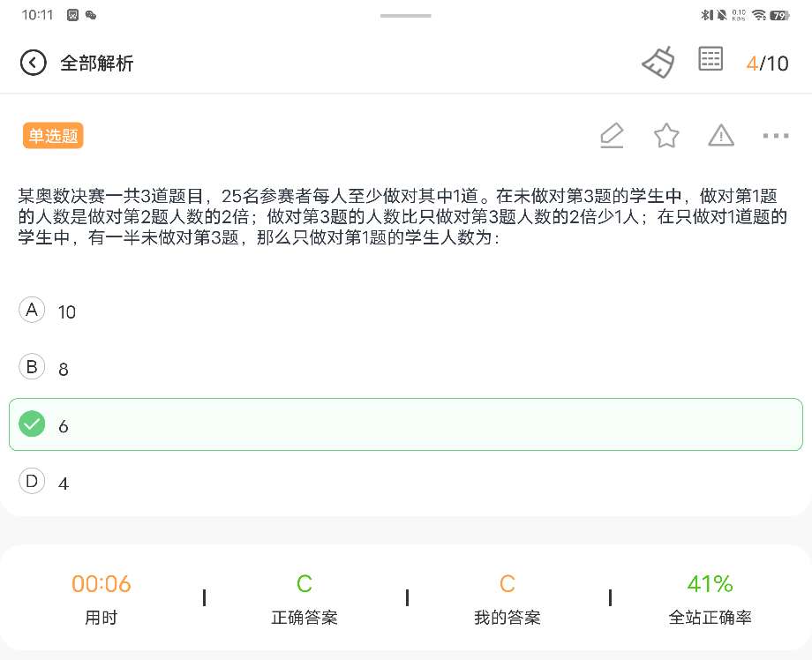This screenshot has height=660, width=812.
Task: Tap the 4/10 question progress counter
Action: tap(768, 64)
